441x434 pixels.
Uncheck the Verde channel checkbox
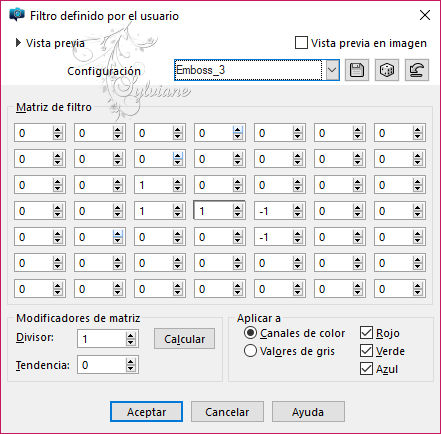click(x=366, y=351)
